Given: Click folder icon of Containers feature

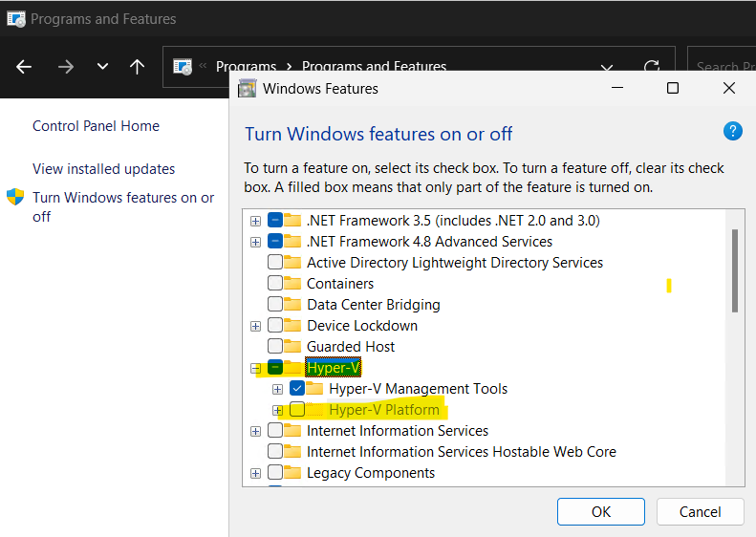Looking at the screenshot, I should 292,283.
